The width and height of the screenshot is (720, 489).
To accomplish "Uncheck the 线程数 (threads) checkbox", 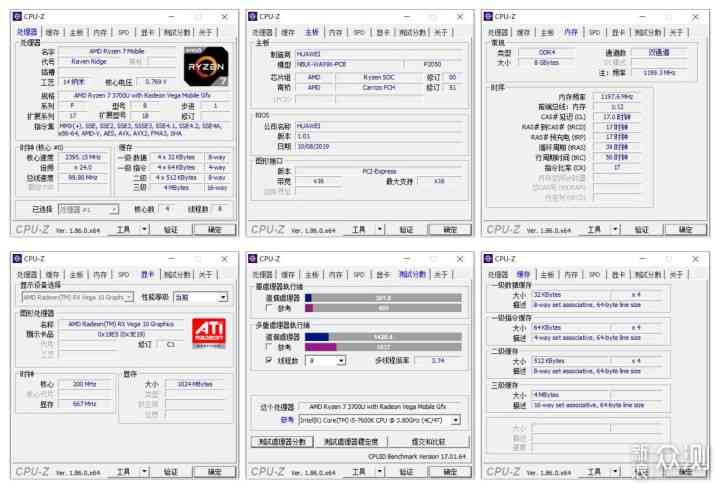I will 269,360.
